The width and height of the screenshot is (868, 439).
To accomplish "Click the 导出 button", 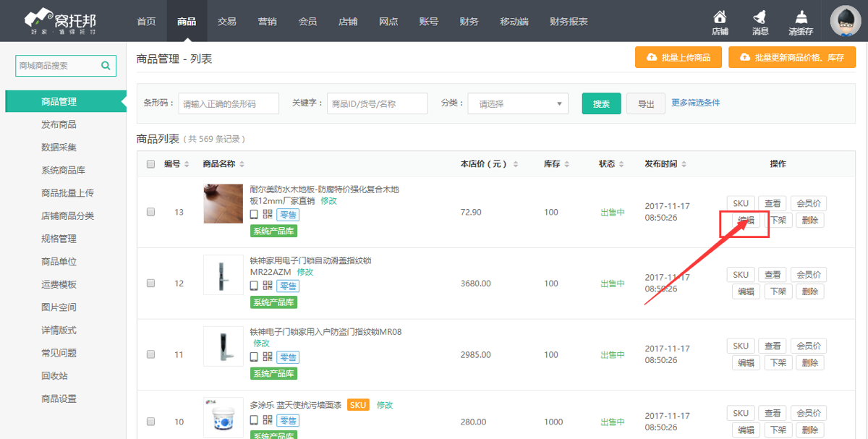I will click(x=646, y=103).
